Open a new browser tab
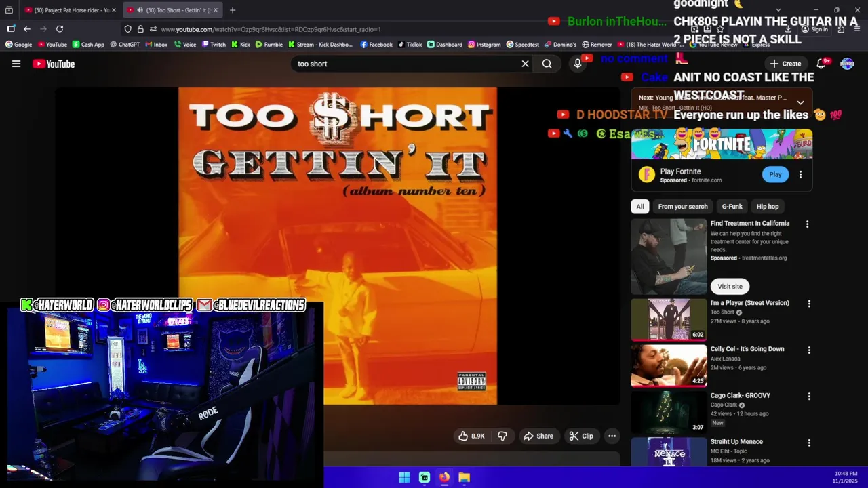 click(x=233, y=10)
